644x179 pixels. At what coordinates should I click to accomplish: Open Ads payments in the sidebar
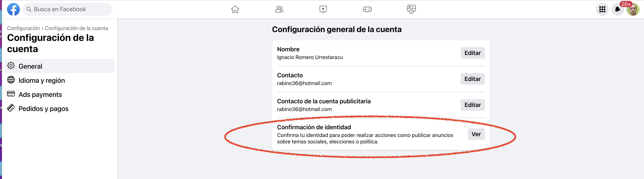click(x=59, y=94)
